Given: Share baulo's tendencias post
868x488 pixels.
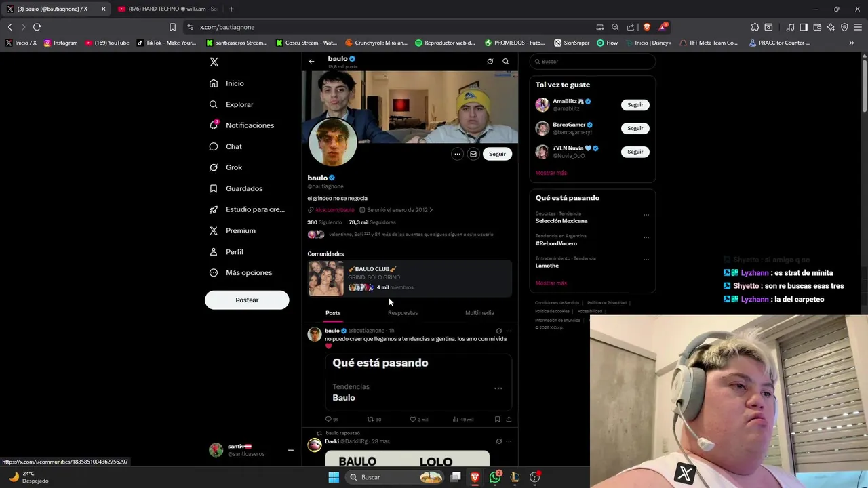Looking at the screenshot, I should tap(509, 420).
